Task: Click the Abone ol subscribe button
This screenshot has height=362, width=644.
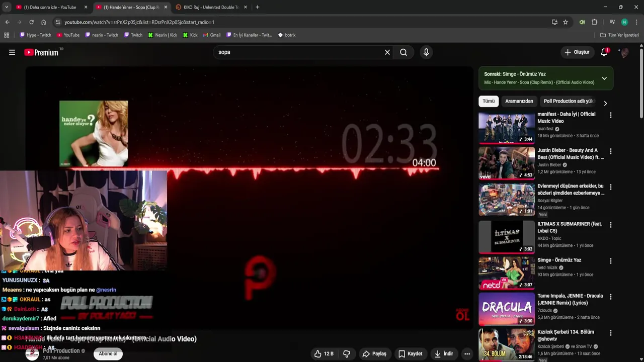Action: coord(108,353)
